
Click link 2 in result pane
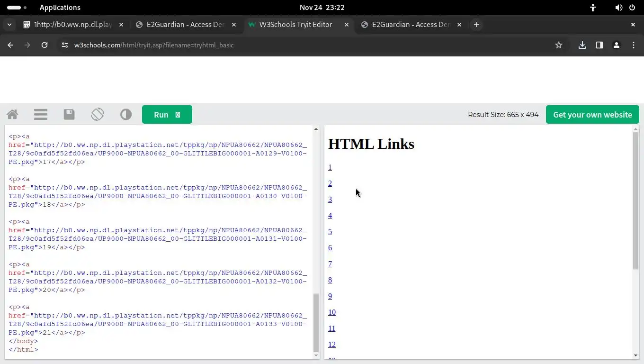coord(330,183)
